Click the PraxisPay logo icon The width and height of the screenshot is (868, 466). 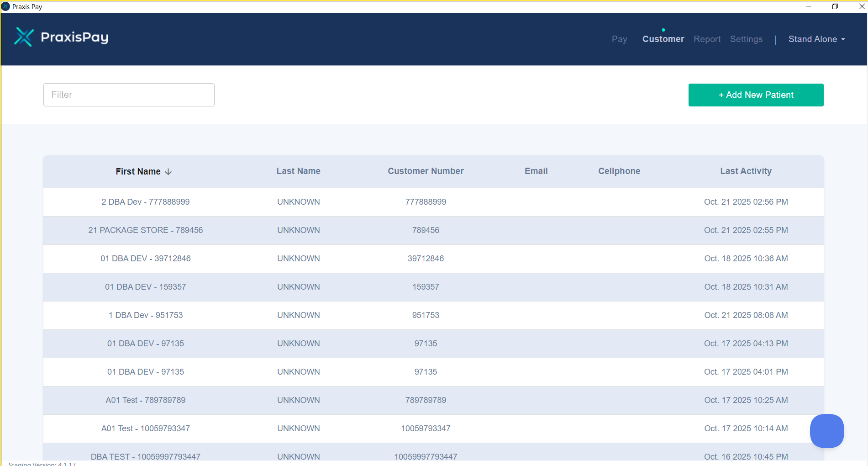24,37
